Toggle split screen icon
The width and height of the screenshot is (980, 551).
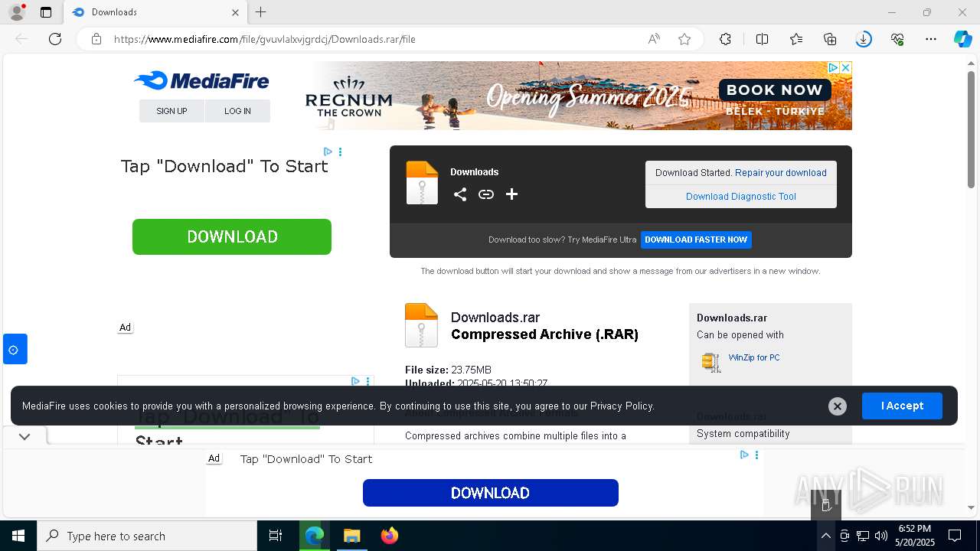(x=763, y=39)
